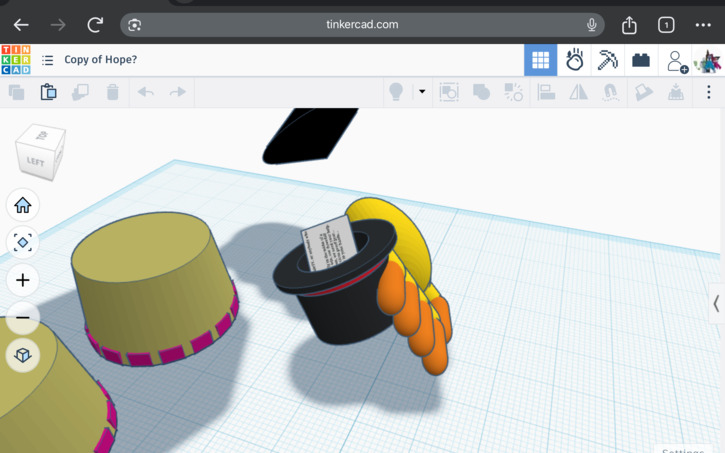Undo the last action
The width and height of the screenshot is (725, 453).
point(146,92)
